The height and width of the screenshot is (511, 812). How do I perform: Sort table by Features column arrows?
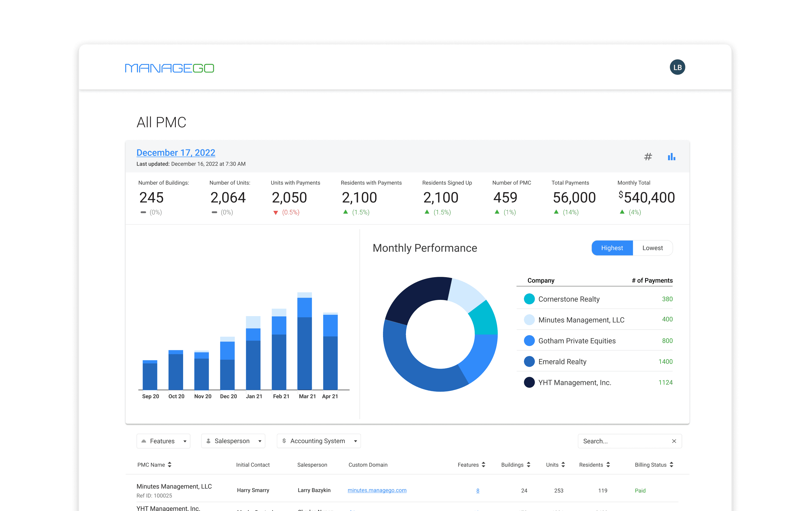(x=484, y=465)
